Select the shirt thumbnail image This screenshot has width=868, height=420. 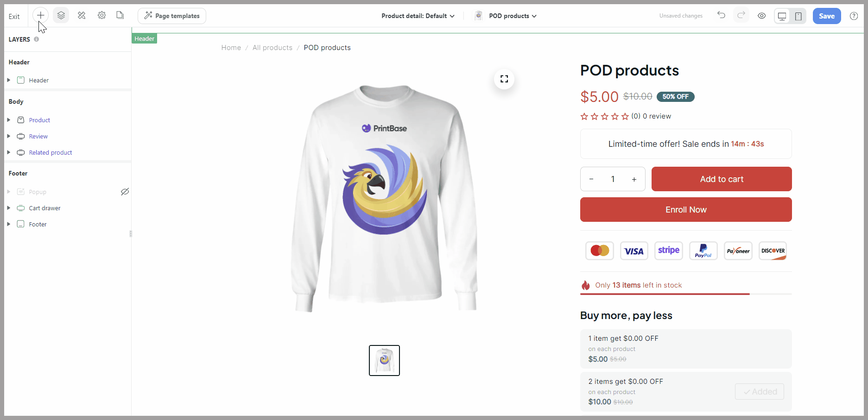pos(384,360)
